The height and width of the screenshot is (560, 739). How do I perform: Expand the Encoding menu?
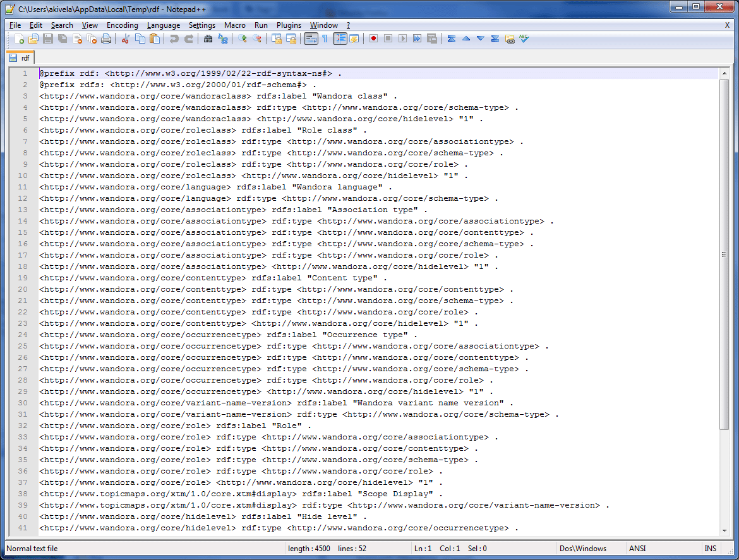[x=122, y=25]
